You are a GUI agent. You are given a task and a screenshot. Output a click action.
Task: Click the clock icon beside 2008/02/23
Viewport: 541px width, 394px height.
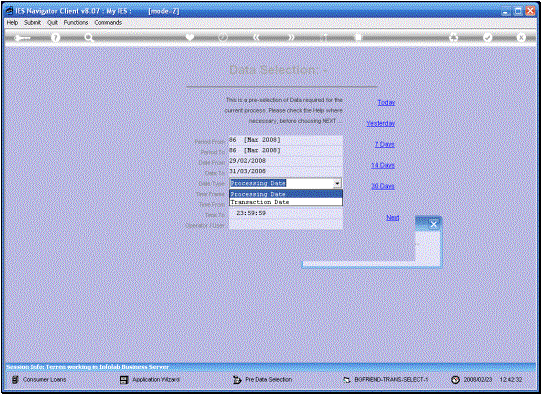pos(455,380)
